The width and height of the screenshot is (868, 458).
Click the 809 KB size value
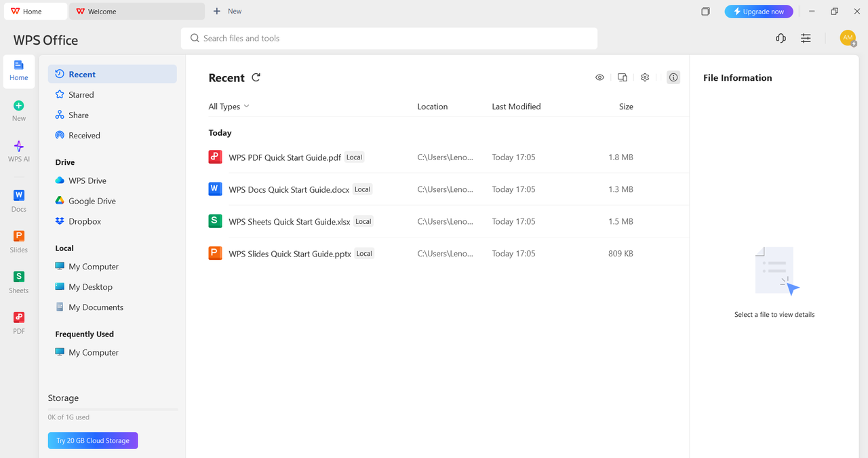pyautogui.click(x=620, y=253)
